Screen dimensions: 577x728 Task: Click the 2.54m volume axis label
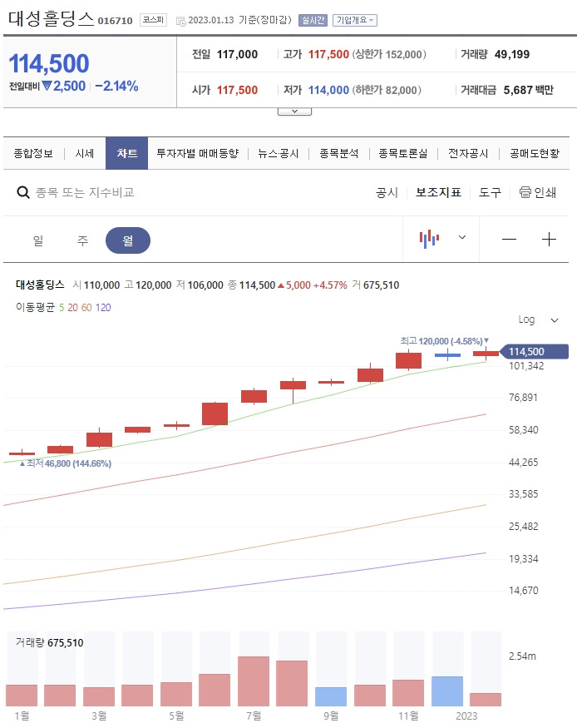pyautogui.click(x=522, y=656)
